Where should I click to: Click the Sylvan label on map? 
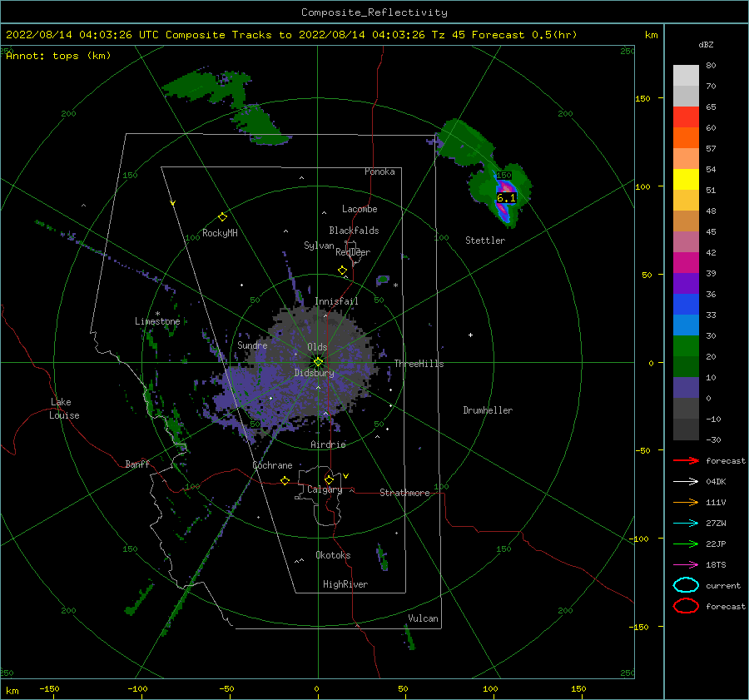click(319, 246)
